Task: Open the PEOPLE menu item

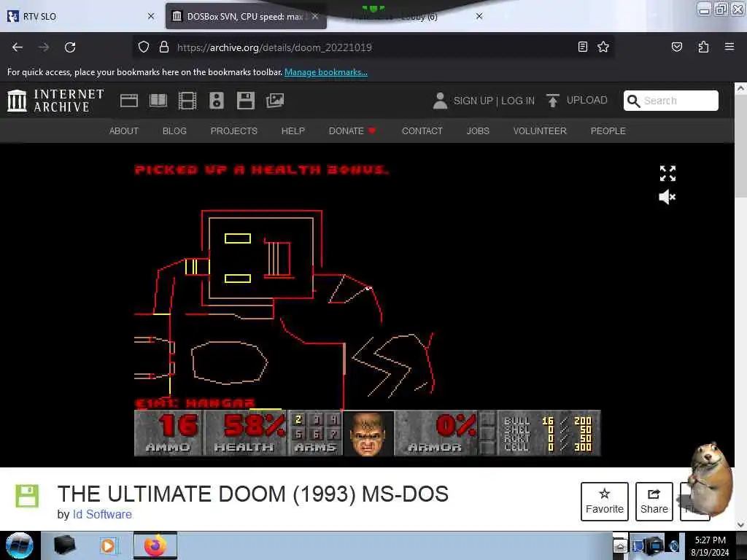Action: [608, 131]
